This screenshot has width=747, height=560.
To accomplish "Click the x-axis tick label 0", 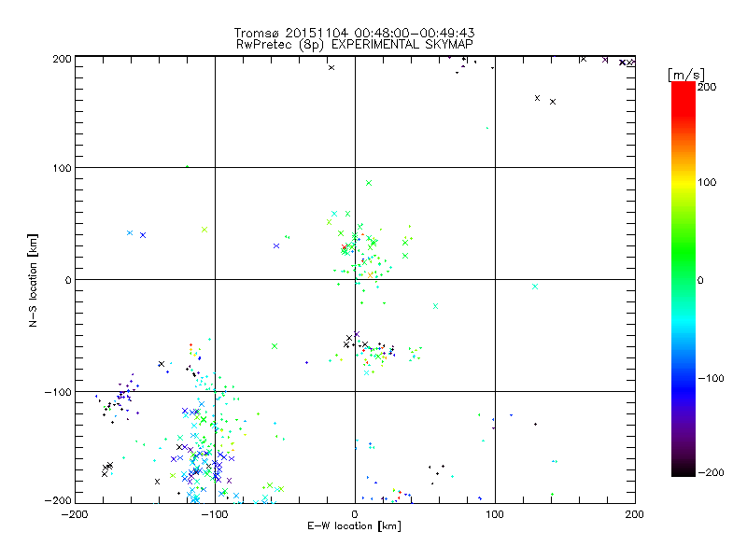I will (355, 514).
